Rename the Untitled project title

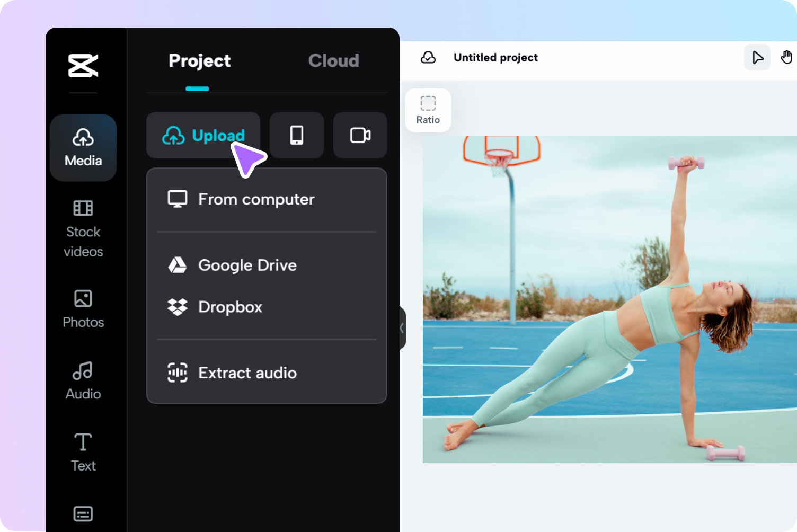click(x=495, y=57)
